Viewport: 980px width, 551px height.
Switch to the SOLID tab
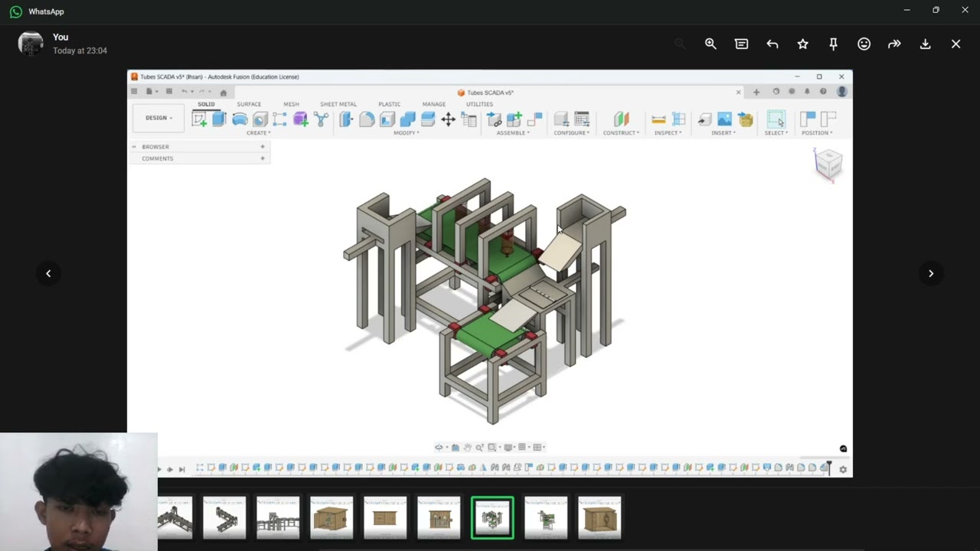206,104
